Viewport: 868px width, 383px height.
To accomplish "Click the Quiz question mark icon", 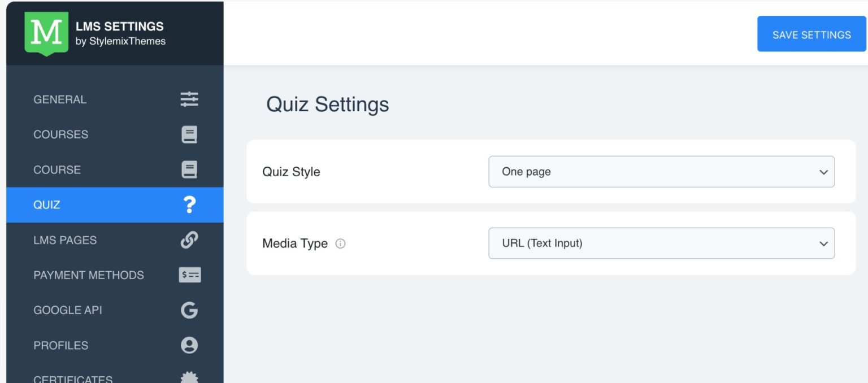I will (189, 204).
